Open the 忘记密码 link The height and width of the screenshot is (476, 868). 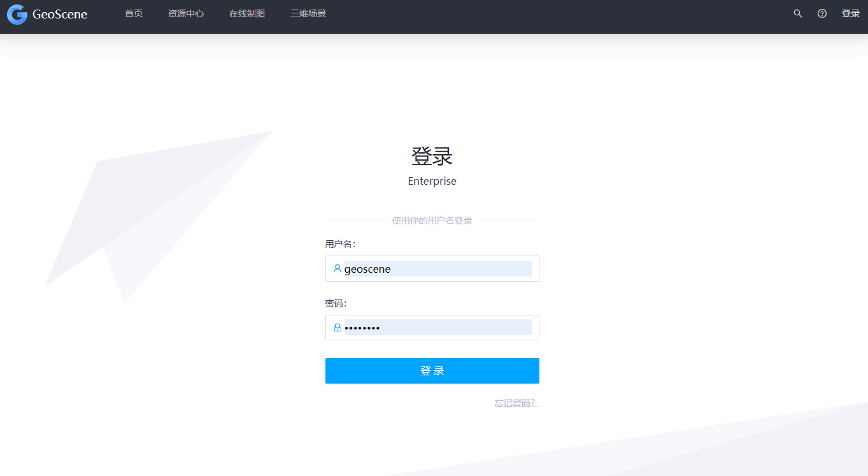[x=515, y=402]
